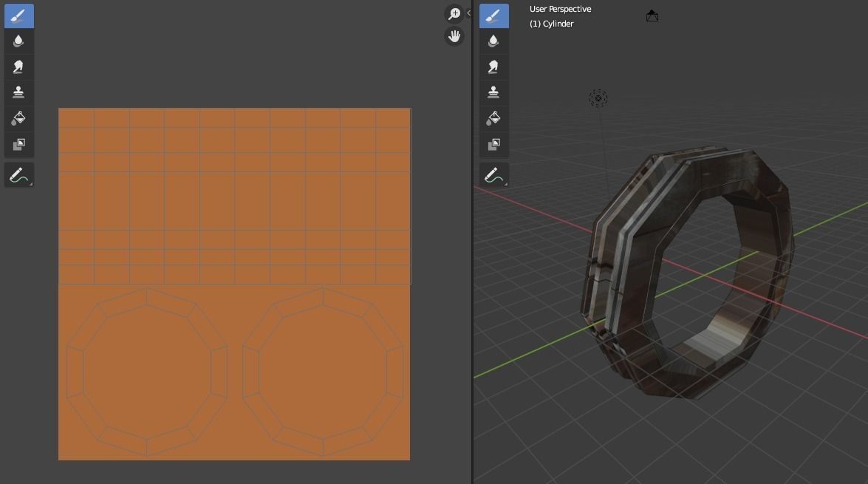The height and width of the screenshot is (484, 868).
Task: Click the 3D cursor gizmo in the viewport
Action: (x=598, y=98)
